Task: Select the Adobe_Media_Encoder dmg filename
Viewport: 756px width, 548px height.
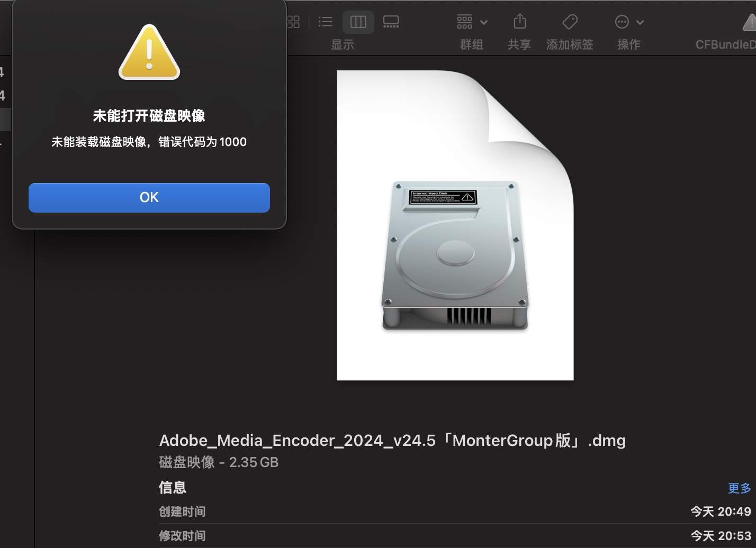Action: pos(392,440)
